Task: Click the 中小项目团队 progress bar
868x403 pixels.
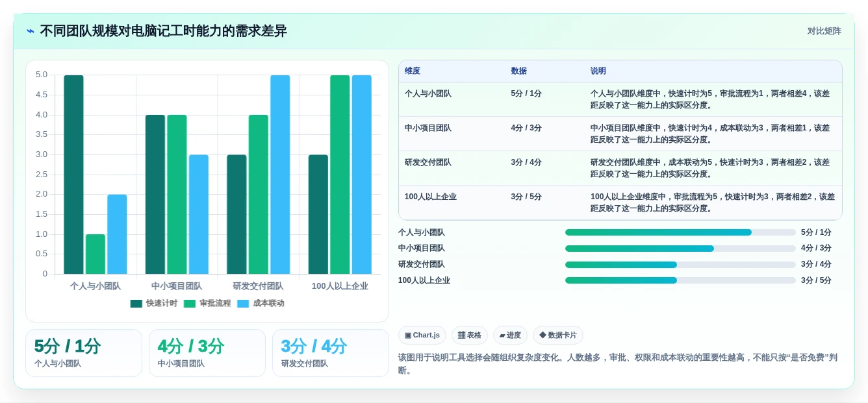Action: (680, 249)
